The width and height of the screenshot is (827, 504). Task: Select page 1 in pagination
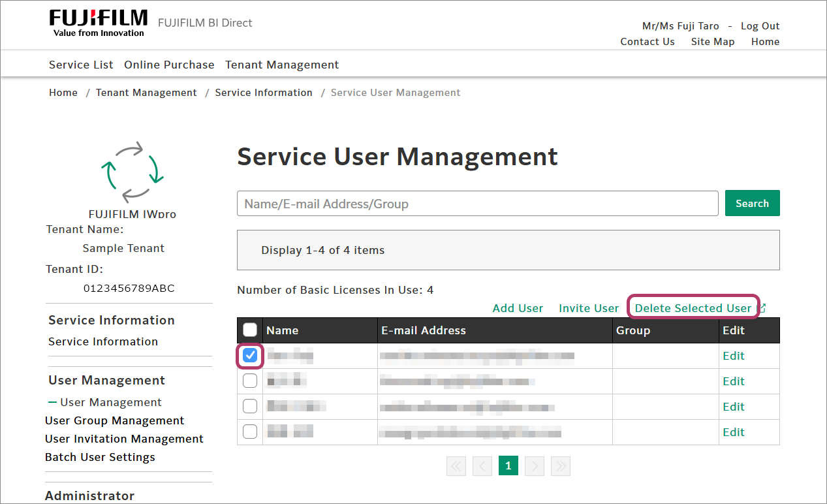(x=508, y=465)
